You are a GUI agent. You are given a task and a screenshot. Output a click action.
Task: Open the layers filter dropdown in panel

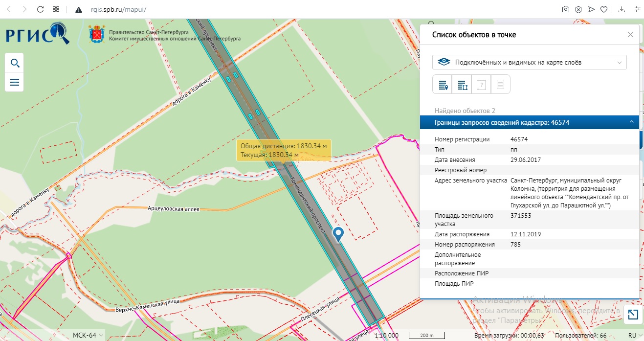click(x=529, y=62)
